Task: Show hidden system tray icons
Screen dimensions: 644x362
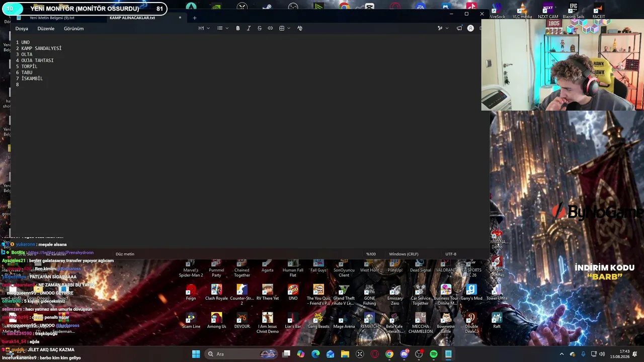Action: 562,354
